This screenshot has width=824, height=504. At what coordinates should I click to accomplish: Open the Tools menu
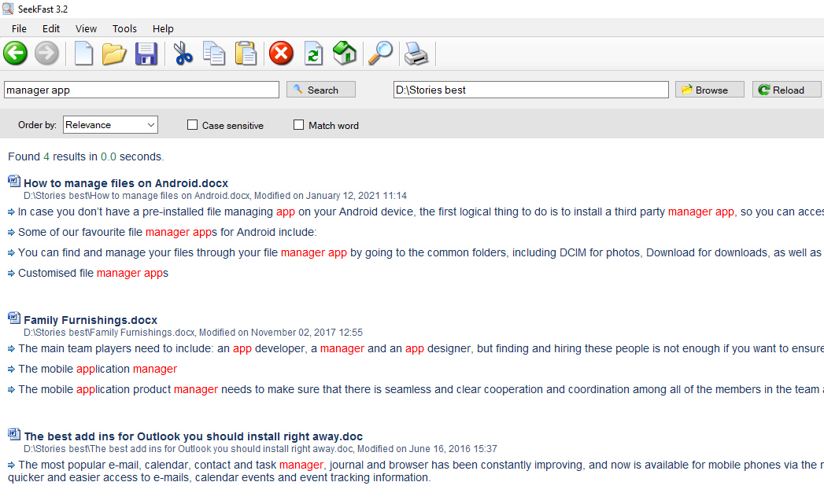124,28
